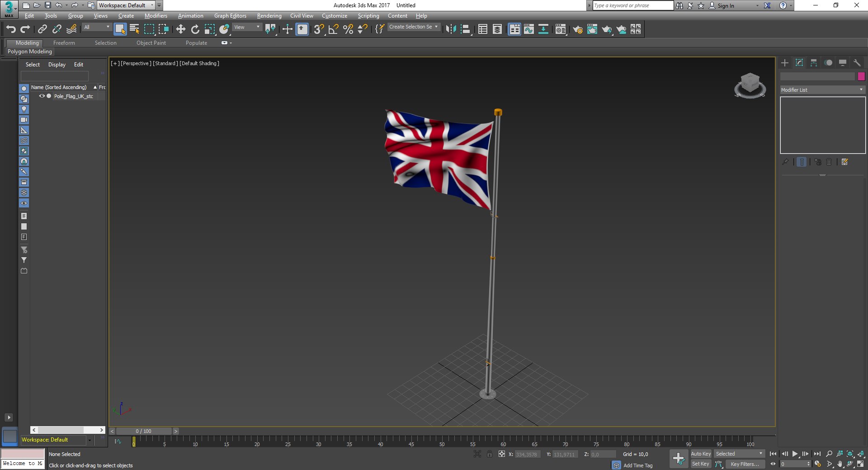
Task: Open Render Setup teapot icon
Action: tap(578, 29)
